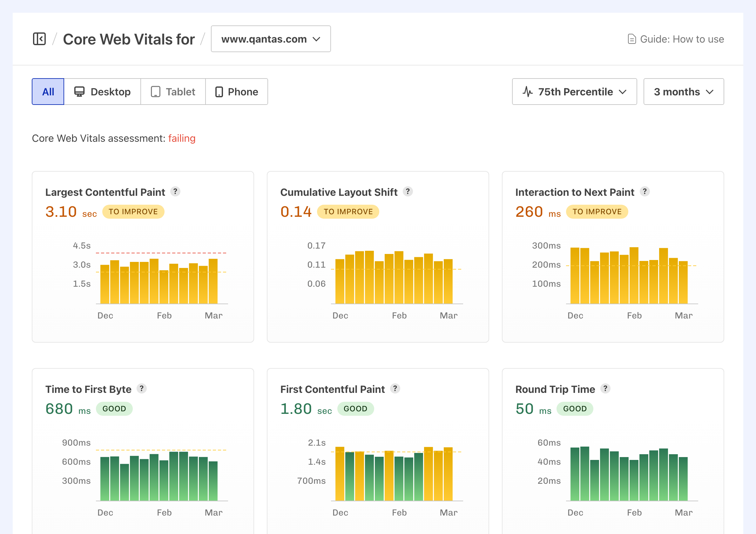756x534 pixels.
Task: Select the Tablet device icon filter
Action: pyautogui.click(x=156, y=92)
